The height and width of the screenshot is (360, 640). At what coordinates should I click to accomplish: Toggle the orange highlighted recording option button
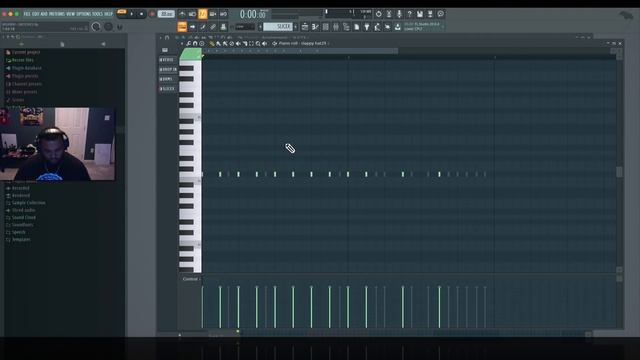[203, 14]
